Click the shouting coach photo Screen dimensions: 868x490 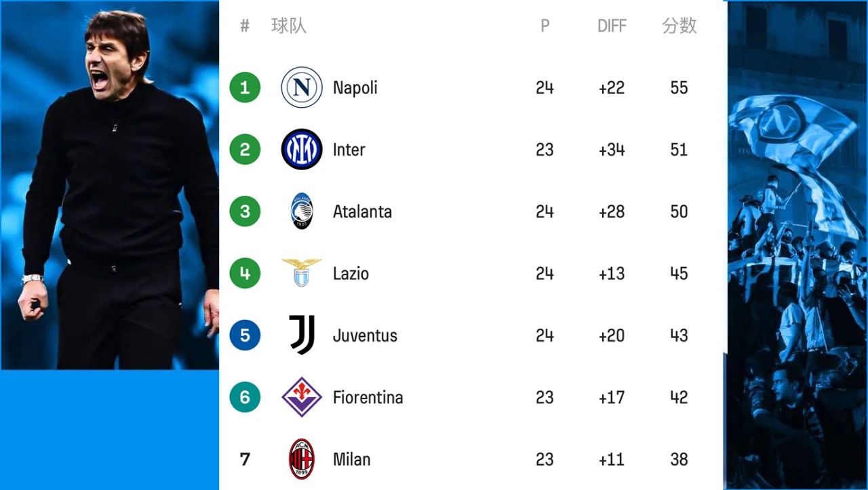click(110, 185)
